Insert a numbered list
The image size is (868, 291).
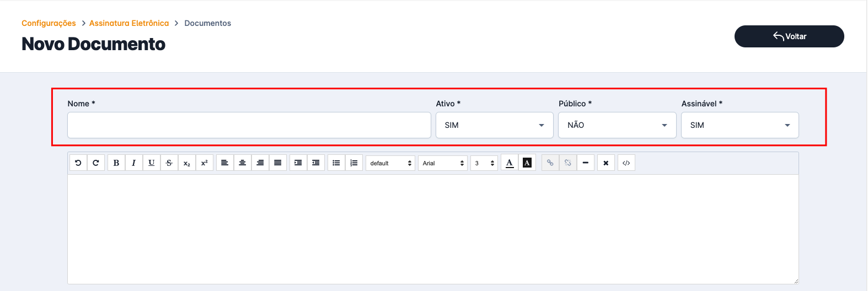354,163
